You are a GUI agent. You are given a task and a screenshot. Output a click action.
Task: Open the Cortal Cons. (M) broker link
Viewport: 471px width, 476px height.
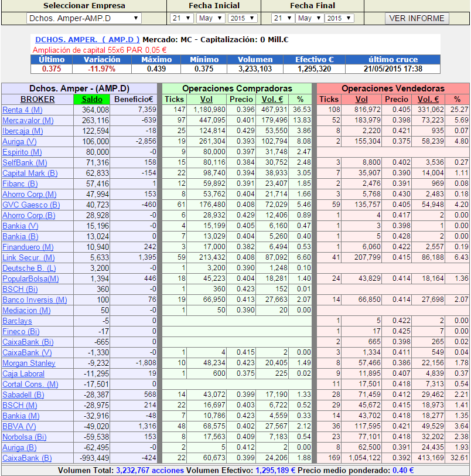coord(30,385)
